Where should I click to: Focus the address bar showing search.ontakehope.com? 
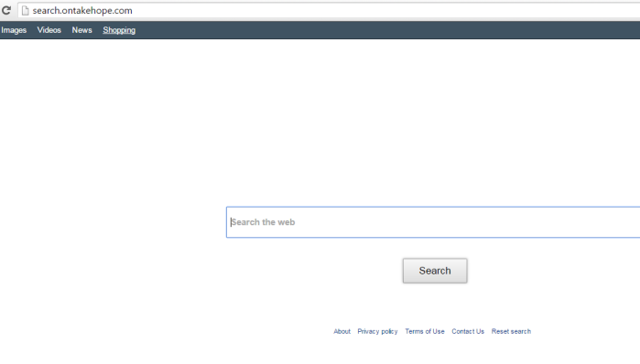tap(329, 11)
